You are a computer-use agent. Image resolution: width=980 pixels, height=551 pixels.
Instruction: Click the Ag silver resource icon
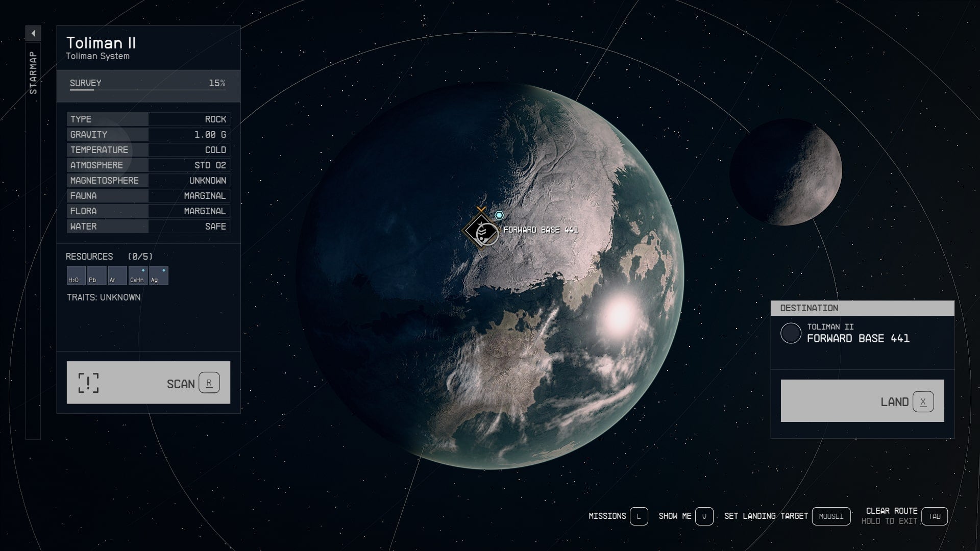158,275
